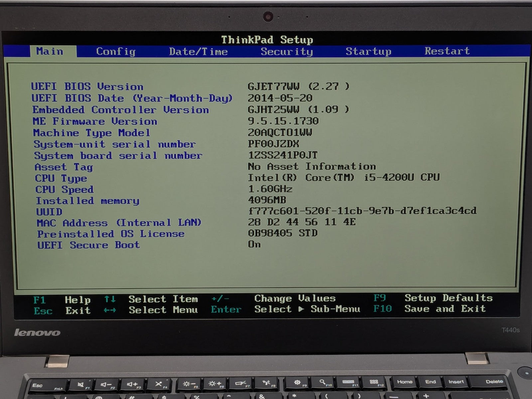Image resolution: width=532 pixels, height=399 pixels.
Task: Select the UEFI BIOS Version label
Action: point(87,86)
